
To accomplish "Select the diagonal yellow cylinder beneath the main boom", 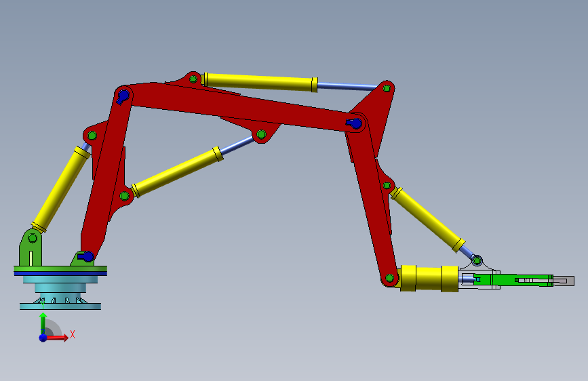I will [178, 172].
